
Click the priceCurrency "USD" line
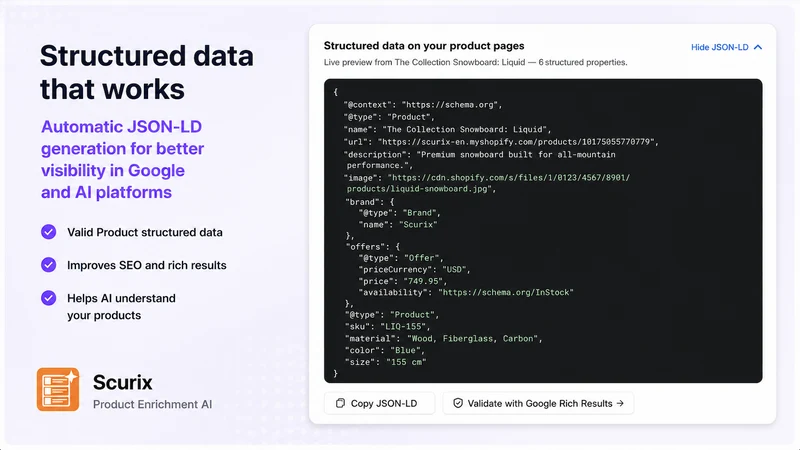pos(414,269)
